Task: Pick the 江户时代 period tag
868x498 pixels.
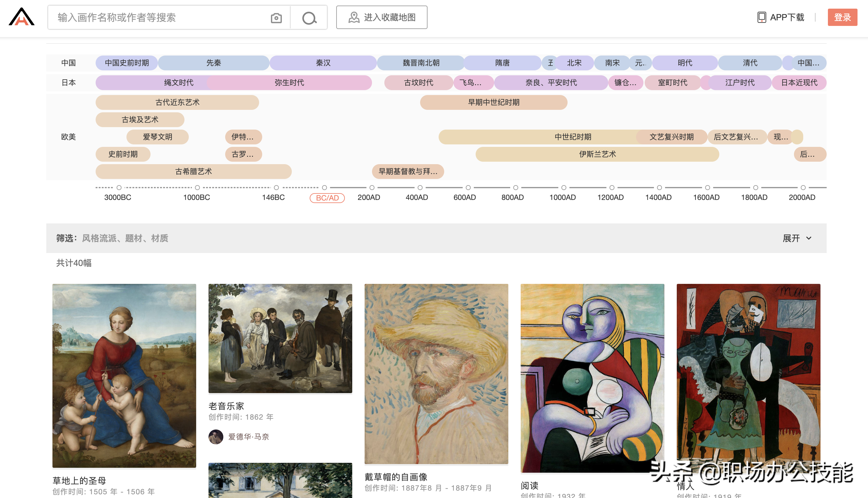Action: (740, 83)
